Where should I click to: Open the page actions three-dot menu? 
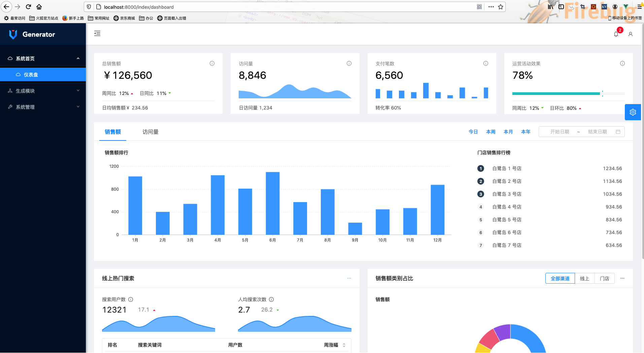click(491, 7)
